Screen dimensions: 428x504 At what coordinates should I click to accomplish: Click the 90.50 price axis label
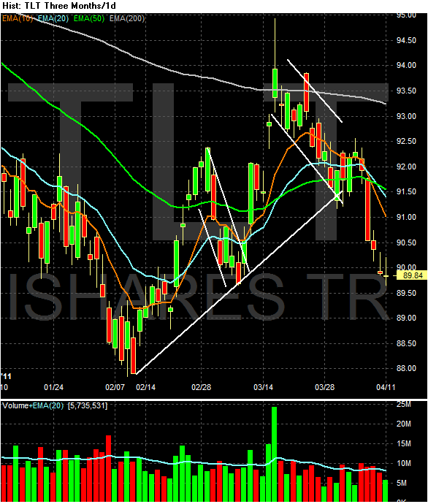tap(406, 243)
